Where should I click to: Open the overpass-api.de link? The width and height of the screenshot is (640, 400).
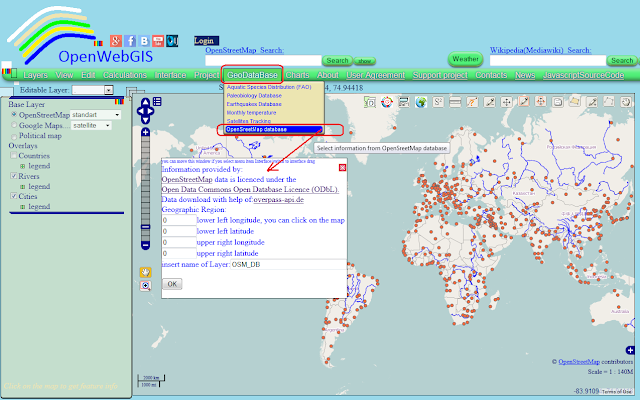(279, 200)
